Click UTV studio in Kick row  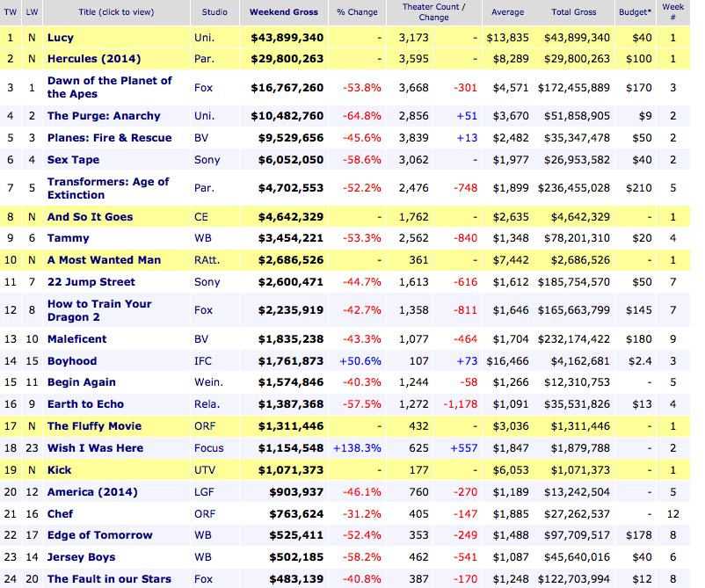[x=205, y=470]
